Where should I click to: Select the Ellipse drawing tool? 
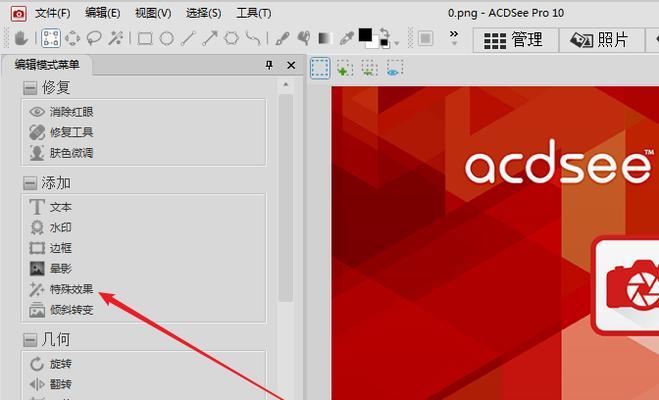tap(166, 39)
